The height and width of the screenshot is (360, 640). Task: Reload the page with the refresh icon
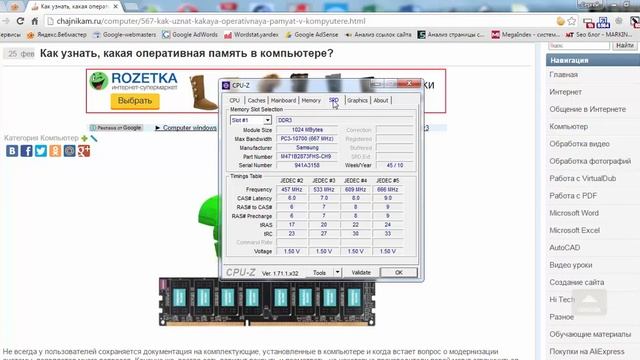[x=20, y=21]
